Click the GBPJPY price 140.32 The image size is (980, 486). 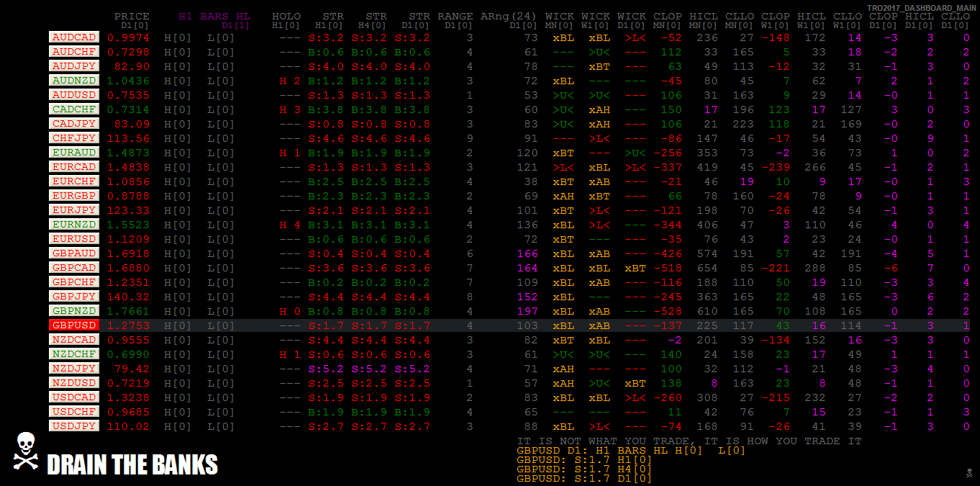pos(128,297)
